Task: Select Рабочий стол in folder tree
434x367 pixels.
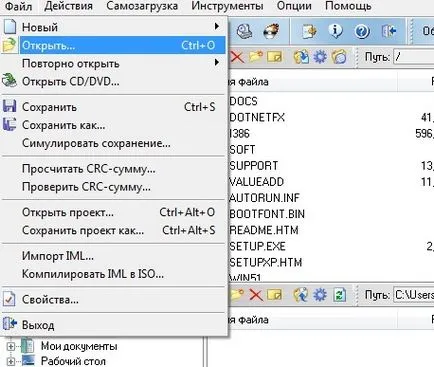Action: tap(73, 361)
